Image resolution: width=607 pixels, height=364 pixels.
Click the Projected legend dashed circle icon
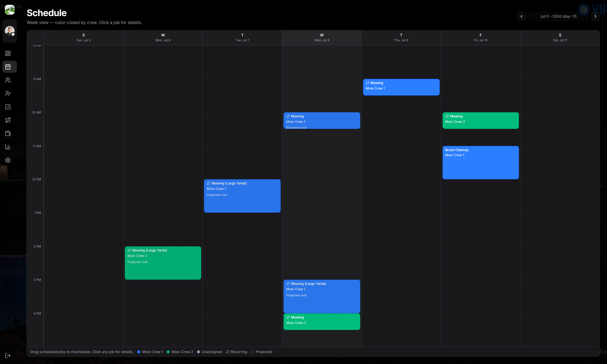(253, 352)
